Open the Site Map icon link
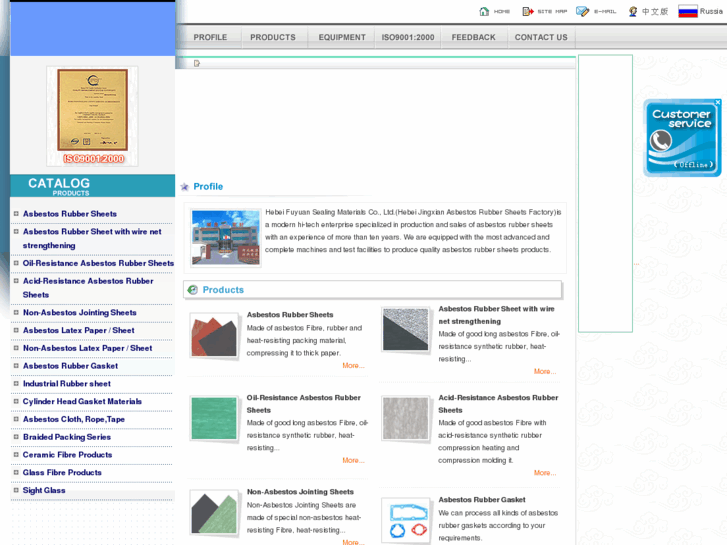Viewport: 727px width, 545px height. coord(528,11)
